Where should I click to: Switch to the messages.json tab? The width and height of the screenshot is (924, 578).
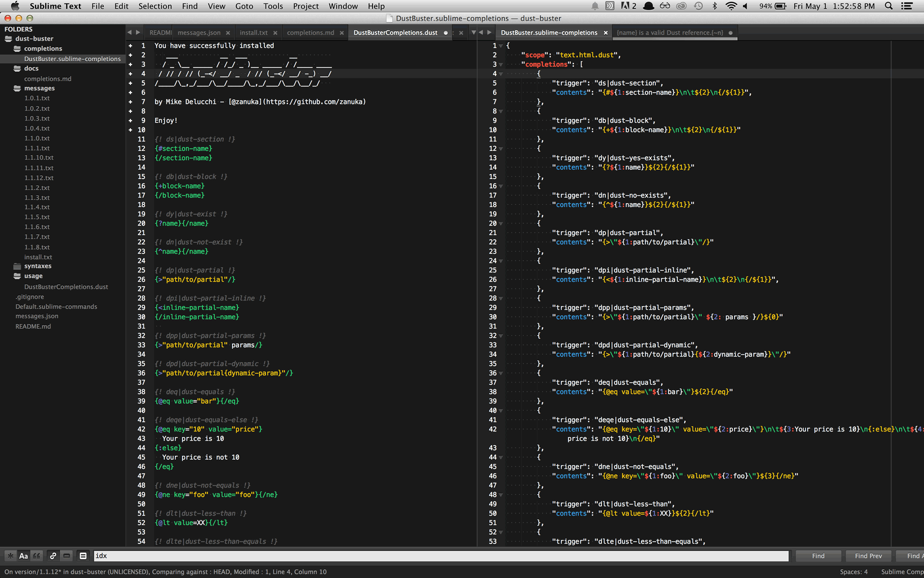(x=199, y=33)
